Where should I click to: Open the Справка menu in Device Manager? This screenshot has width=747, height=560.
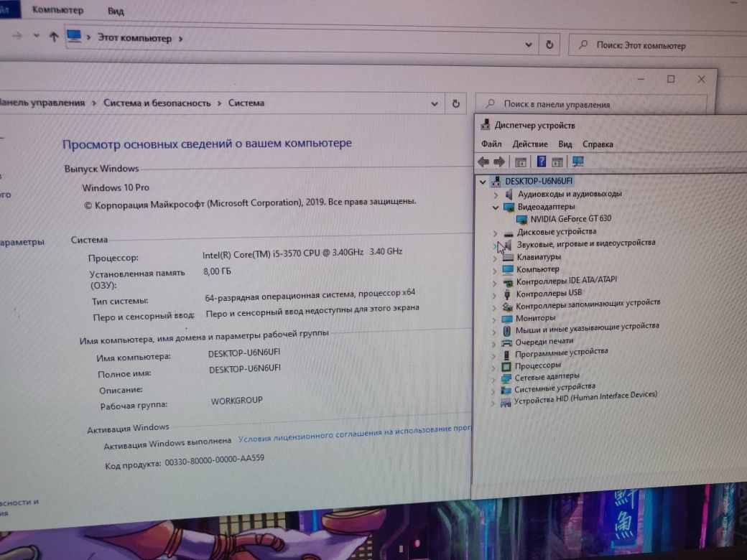pyautogui.click(x=598, y=144)
